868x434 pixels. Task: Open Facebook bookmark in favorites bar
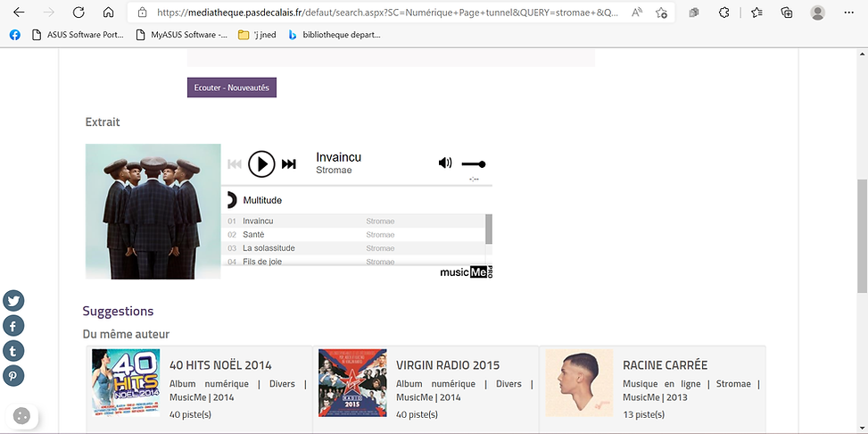click(15, 35)
